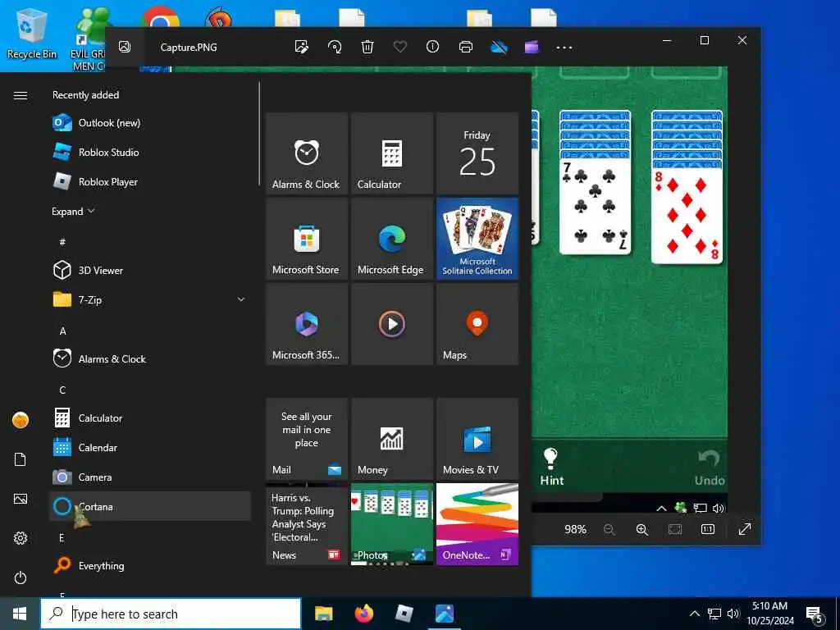Expand the 7-Zip folder chevron
The width and height of the screenshot is (840, 630).
pyautogui.click(x=241, y=299)
